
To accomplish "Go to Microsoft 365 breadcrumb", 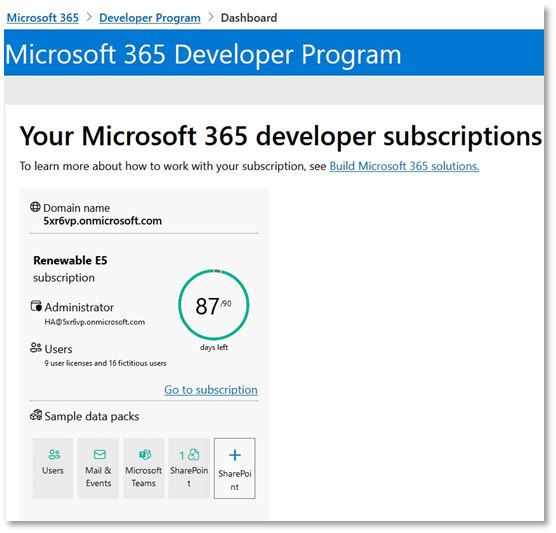I will [43, 18].
